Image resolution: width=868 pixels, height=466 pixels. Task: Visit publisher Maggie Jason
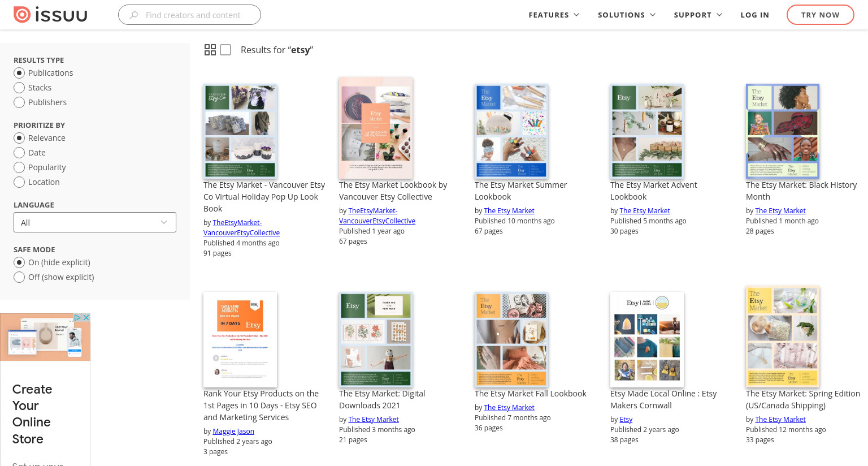click(x=233, y=432)
